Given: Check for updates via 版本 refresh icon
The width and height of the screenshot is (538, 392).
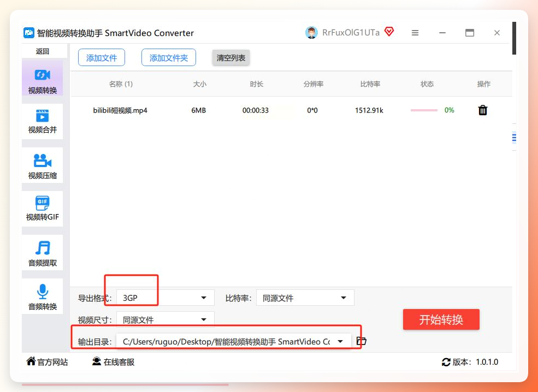Looking at the screenshot, I should click(x=446, y=362).
